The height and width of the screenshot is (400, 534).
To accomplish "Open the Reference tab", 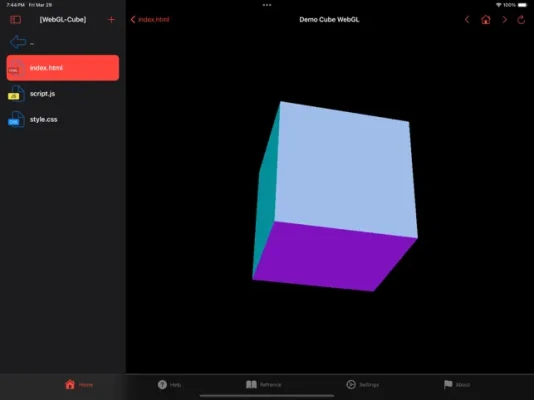I will [x=264, y=385].
